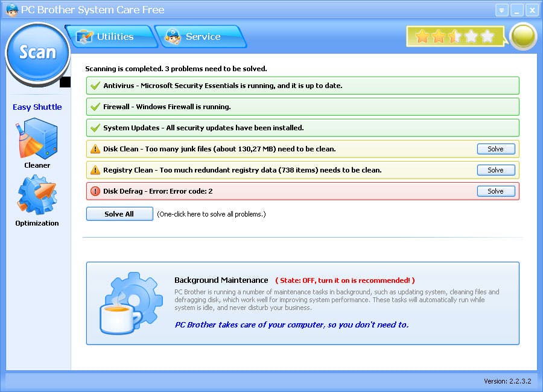Screen dimensions: 543x392
Task: Open the Cleaner broom and computer icon
Action: pos(37,138)
